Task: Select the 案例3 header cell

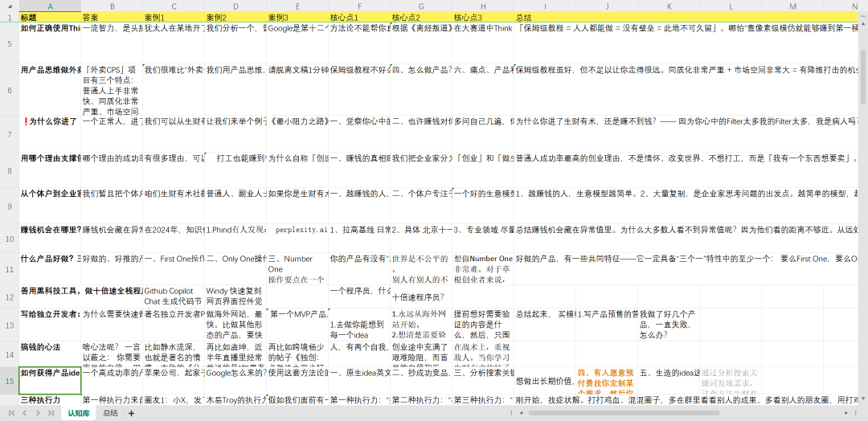Action: pos(298,17)
